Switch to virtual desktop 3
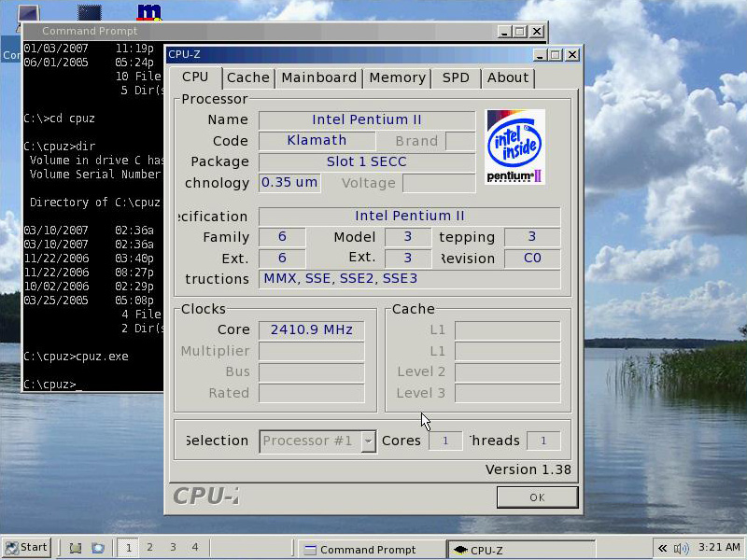Image resolution: width=747 pixels, height=560 pixels. tap(172, 548)
